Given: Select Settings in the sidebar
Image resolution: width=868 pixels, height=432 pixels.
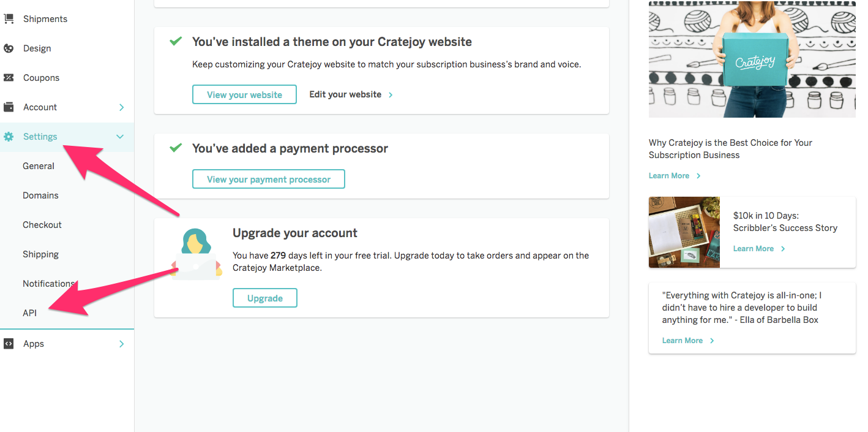Looking at the screenshot, I should click(x=40, y=137).
